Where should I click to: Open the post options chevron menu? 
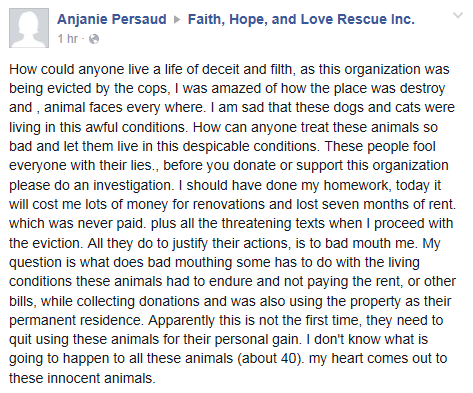[458, 15]
